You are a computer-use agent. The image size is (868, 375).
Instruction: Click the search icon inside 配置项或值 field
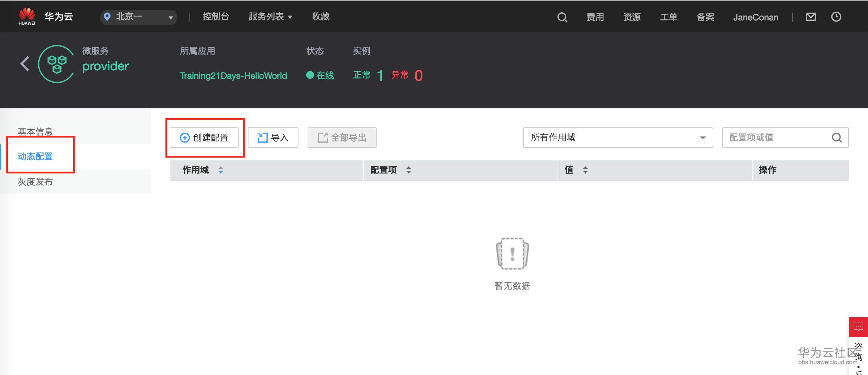coord(837,138)
